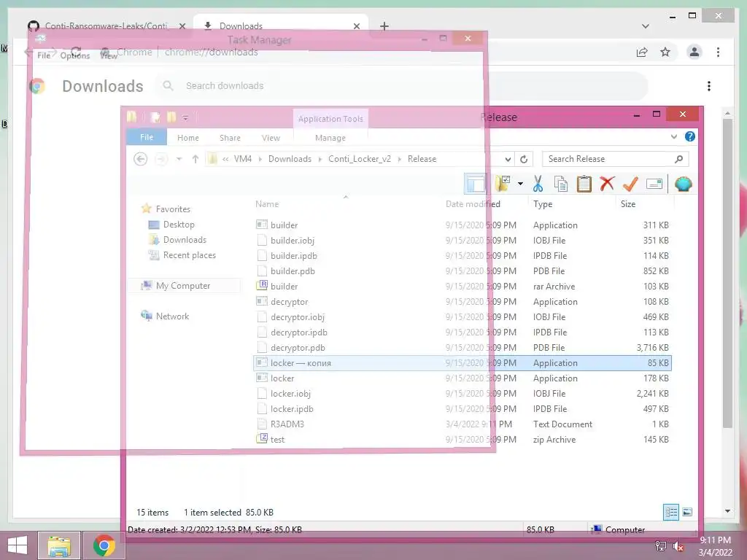Navigate to Downloads in the breadcrumb path

coord(290,159)
